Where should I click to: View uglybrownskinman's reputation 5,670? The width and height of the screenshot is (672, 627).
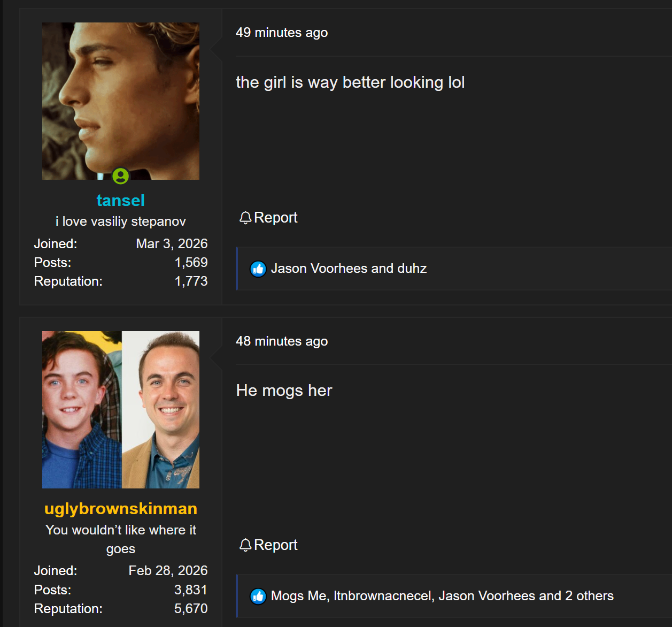tap(191, 609)
